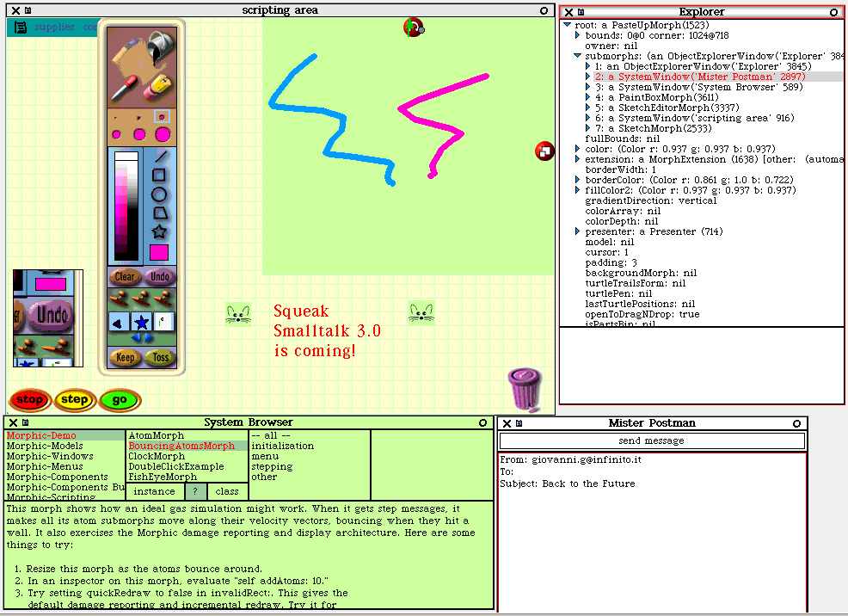Click the red Squeak Smalltalk 3.0 text

(327, 330)
